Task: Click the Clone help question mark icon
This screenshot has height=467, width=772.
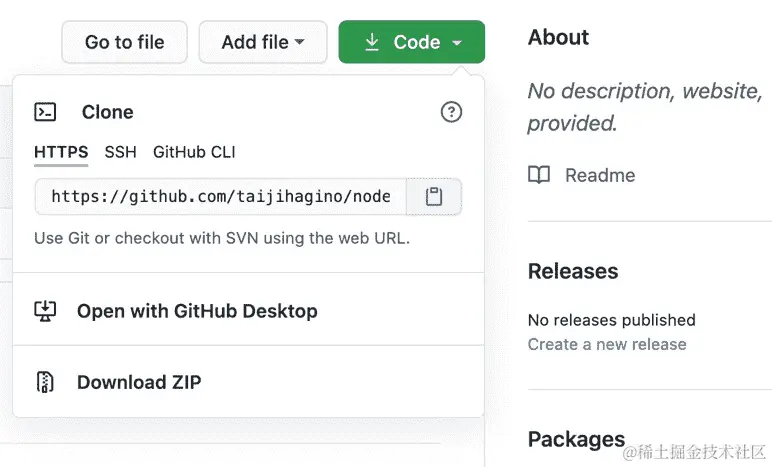Action: pyautogui.click(x=451, y=112)
